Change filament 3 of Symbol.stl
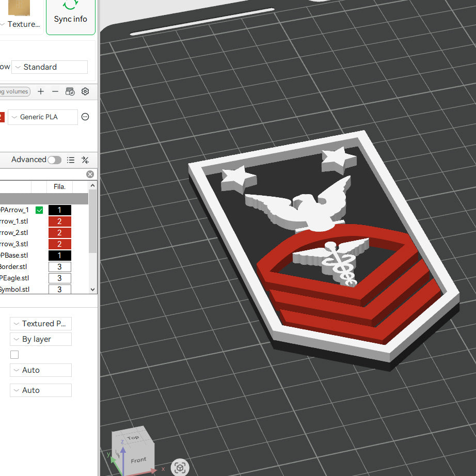The width and height of the screenshot is (476, 476). [60, 289]
